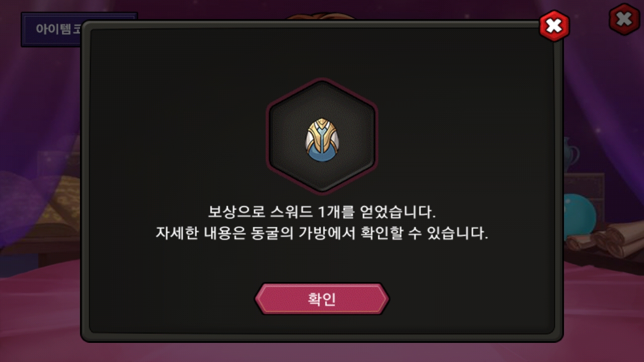Image resolution: width=644 pixels, height=362 pixels.
Task: Tap the sword egg reward icon
Action: point(322,140)
